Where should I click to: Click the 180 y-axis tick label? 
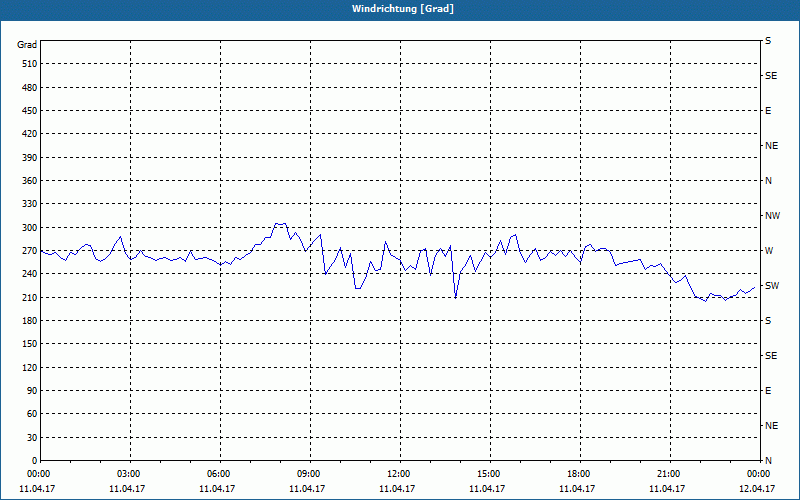[x=30, y=321]
